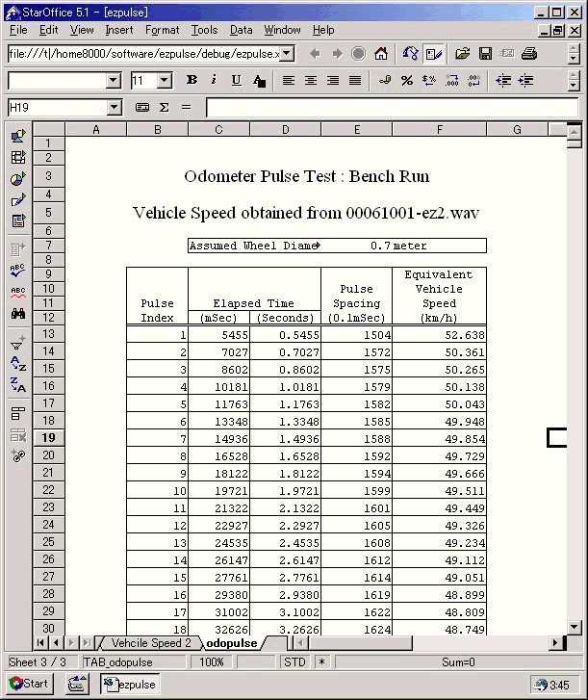Image resolution: width=588 pixels, height=700 pixels.
Task: Open font name dropdown
Action: pyautogui.click(x=114, y=81)
